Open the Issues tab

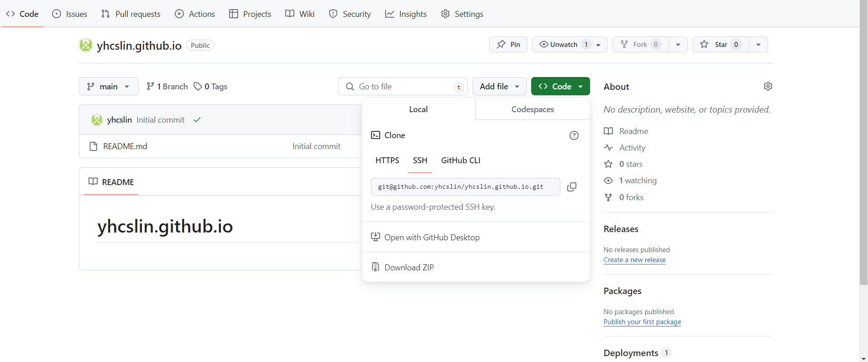(70, 14)
